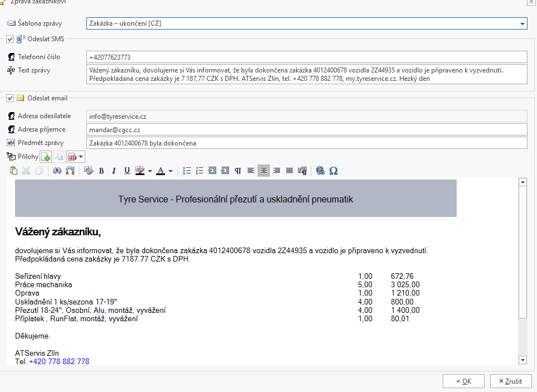Paste from clipboard in editor toolbar
Viewport: 537px width, 392px height.
[x=13, y=171]
